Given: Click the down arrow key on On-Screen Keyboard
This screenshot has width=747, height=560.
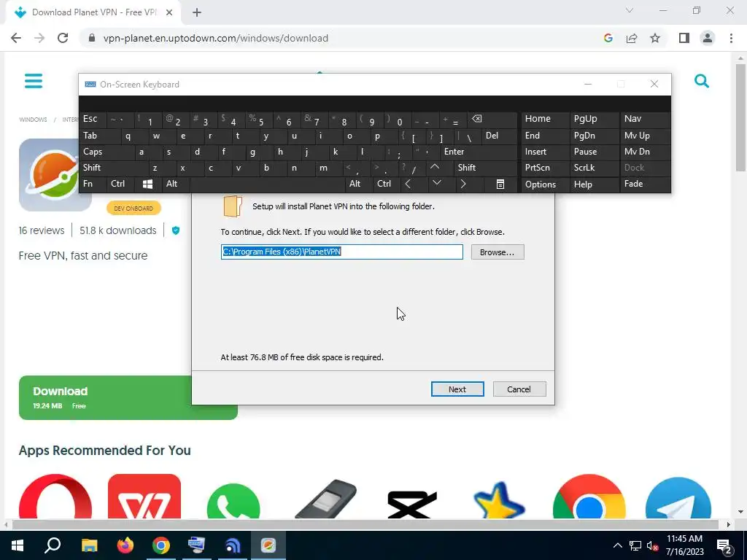Looking at the screenshot, I should point(436,183).
